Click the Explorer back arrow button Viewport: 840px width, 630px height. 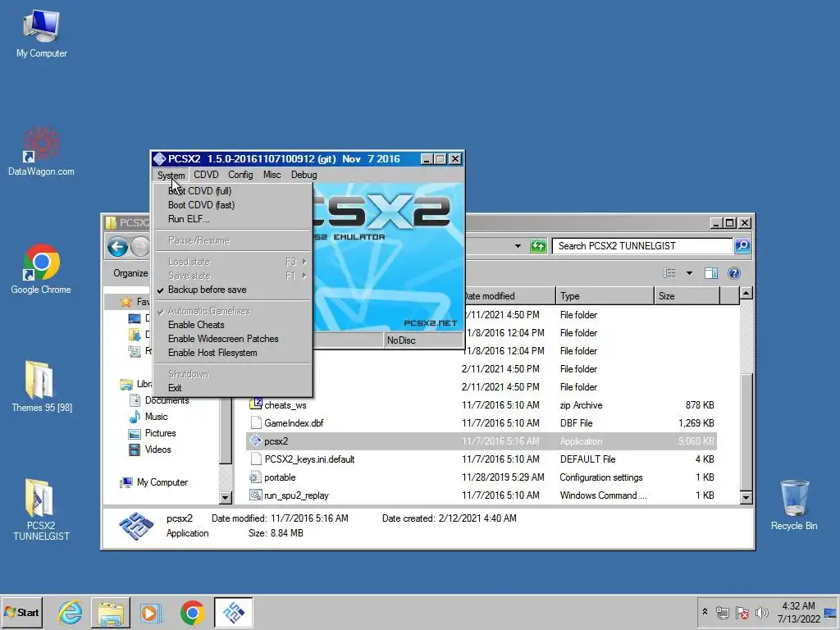pos(117,246)
